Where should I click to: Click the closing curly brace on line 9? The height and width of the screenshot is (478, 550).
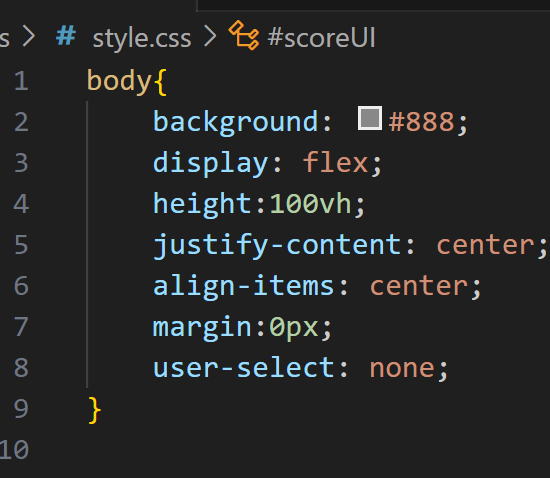94,410
